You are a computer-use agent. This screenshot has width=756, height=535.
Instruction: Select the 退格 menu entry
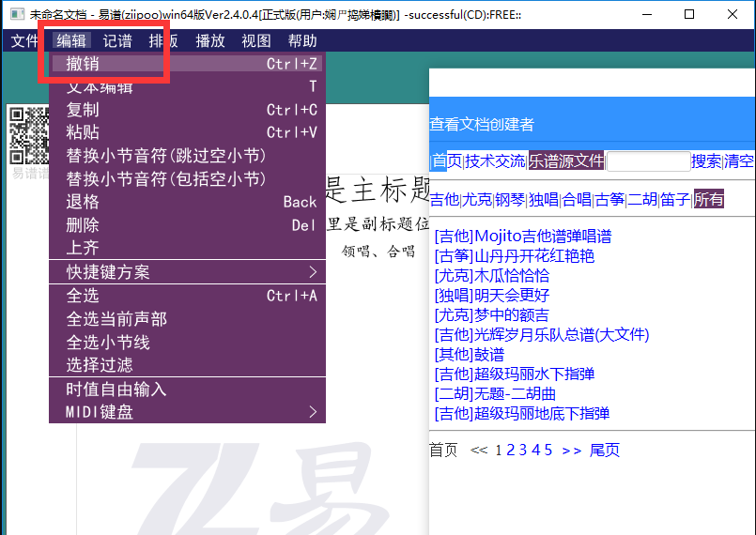click(x=187, y=202)
